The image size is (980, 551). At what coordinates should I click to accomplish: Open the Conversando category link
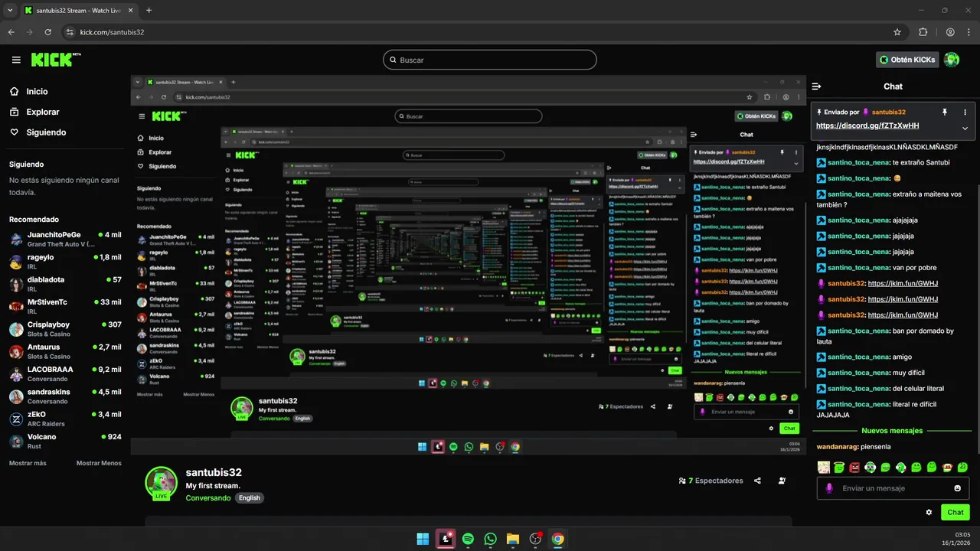(x=208, y=497)
